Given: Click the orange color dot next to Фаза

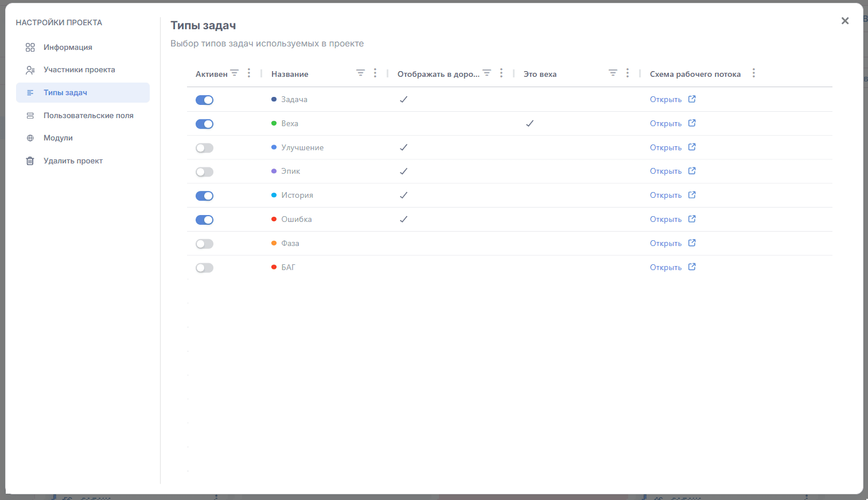Looking at the screenshot, I should click(274, 243).
